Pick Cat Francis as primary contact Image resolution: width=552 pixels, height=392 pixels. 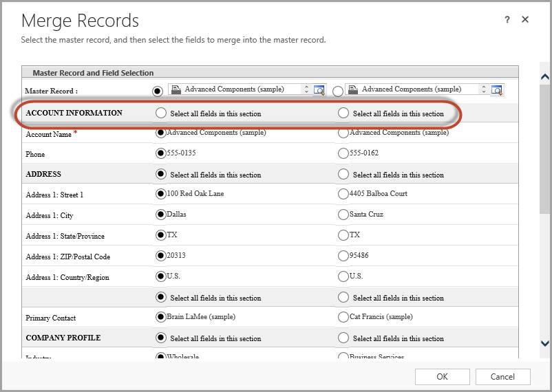click(343, 317)
